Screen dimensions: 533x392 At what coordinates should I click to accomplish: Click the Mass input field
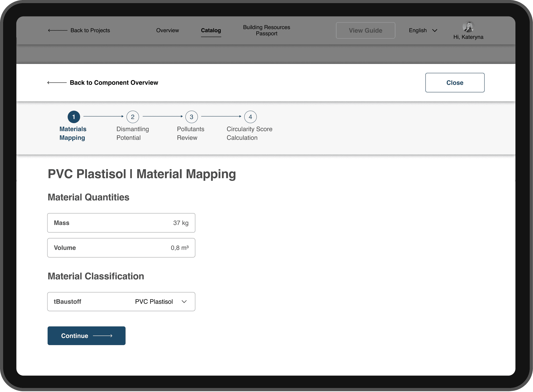[x=121, y=223]
